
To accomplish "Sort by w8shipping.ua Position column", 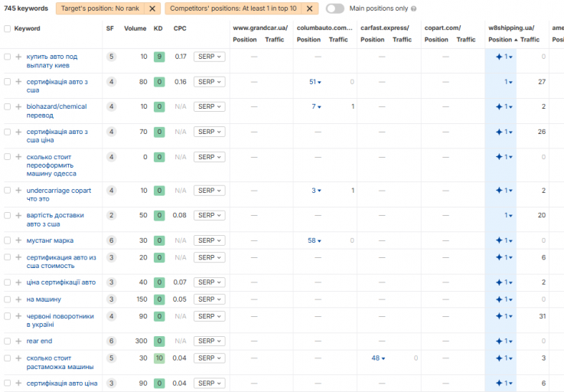I will pos(503,40).
